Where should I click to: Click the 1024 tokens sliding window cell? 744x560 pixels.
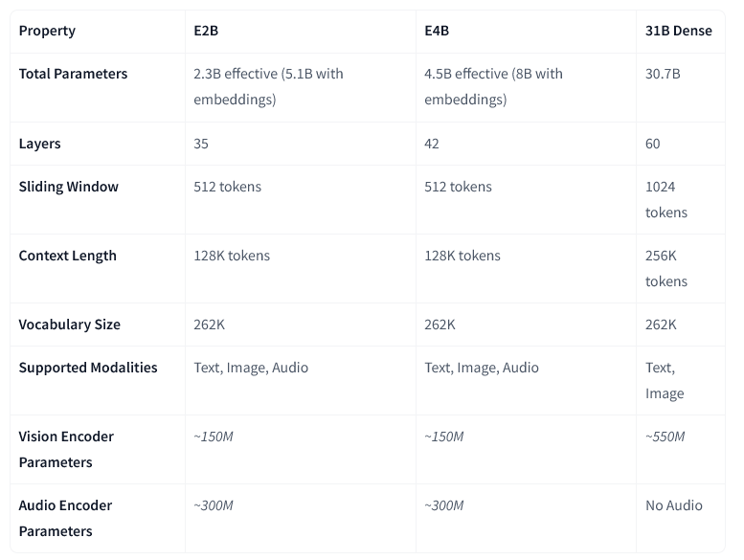[665, 199]
